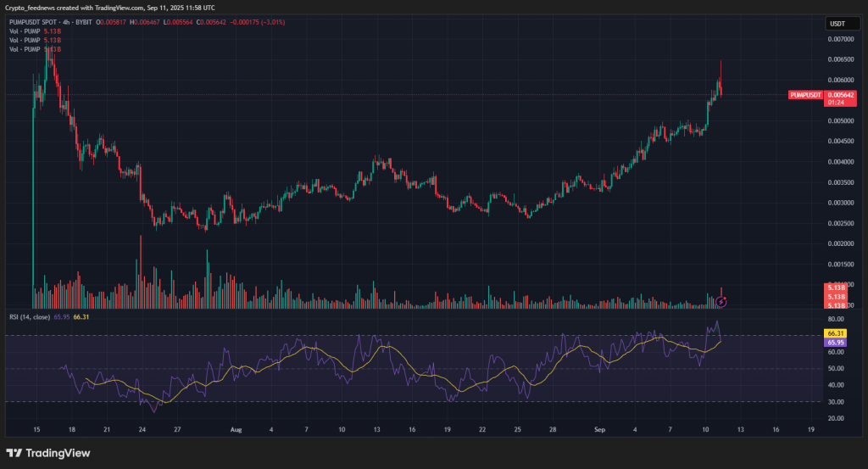Click the purple 65.95 RSI value tag
The width and height of the screenshot is (868, 469).
[x=835, y=343]
